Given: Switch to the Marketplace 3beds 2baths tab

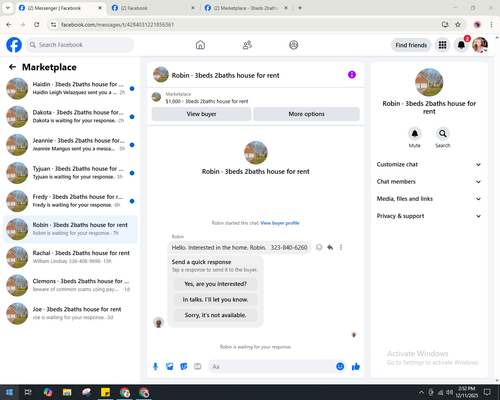Looking at the screenshot, I should pos(246,8).
